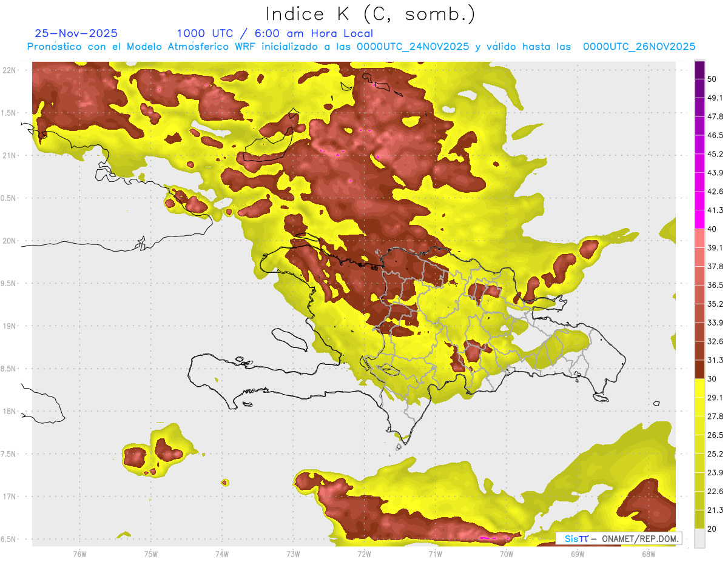The width and height of the screenshot is (728, 562).
Task: Click the 0000UTC_26NOV2025 valid-until text
Action: [x=639, y=47]
